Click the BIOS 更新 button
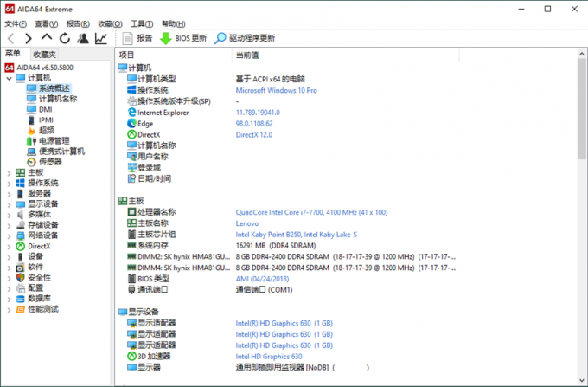The width and height of the screenshot is (588, 387). [x=183, y=38]
